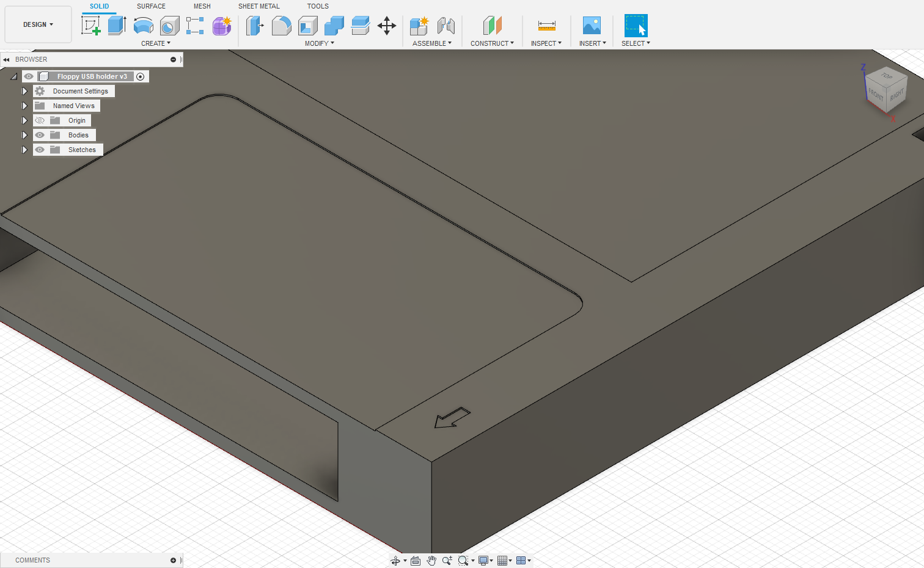Click the Look At icon

click(416, 561)
